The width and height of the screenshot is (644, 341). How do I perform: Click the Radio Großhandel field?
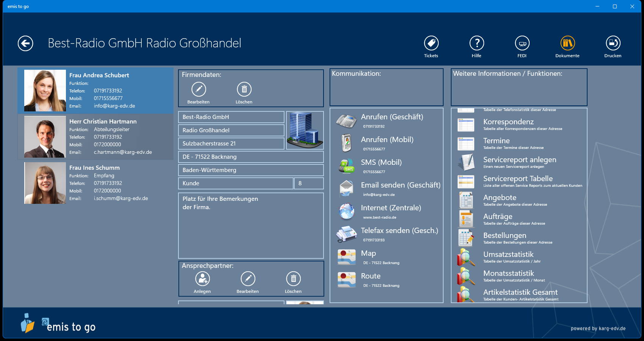pos(231,130)
